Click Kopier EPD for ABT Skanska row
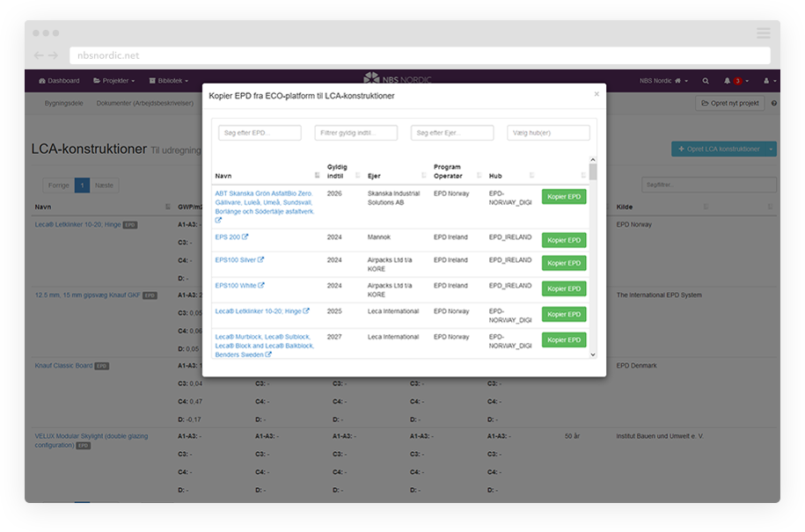 pos(564,196)
